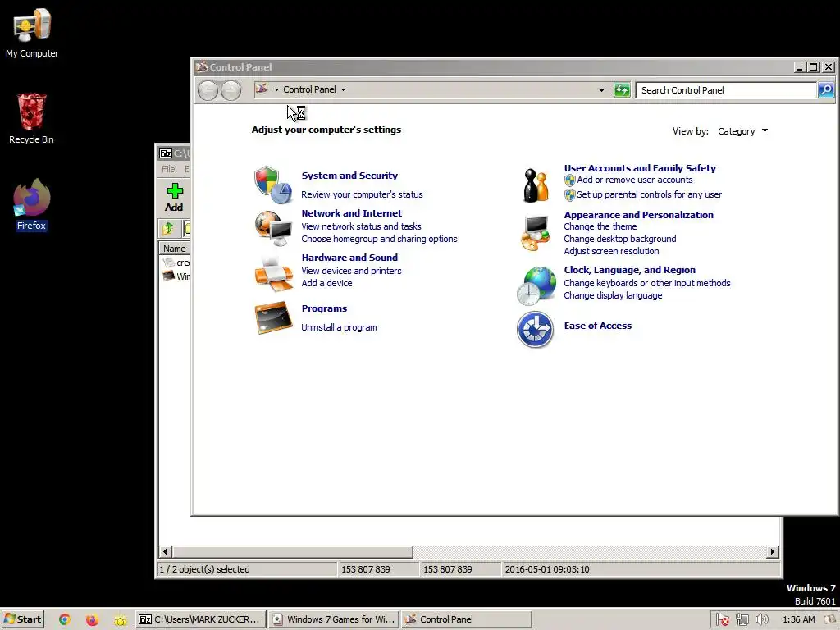Open Hardware and Sound heading
Image resolution: width=840 pixels, height=630 pixels.
pos(349,258)
